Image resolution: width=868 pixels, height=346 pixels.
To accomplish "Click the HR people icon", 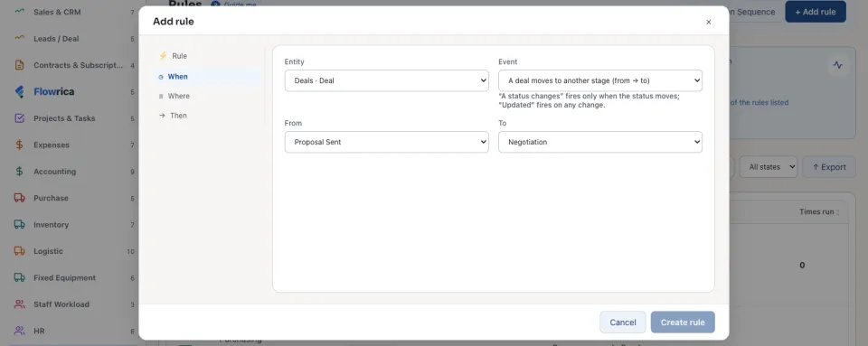I will pos(19,331).
